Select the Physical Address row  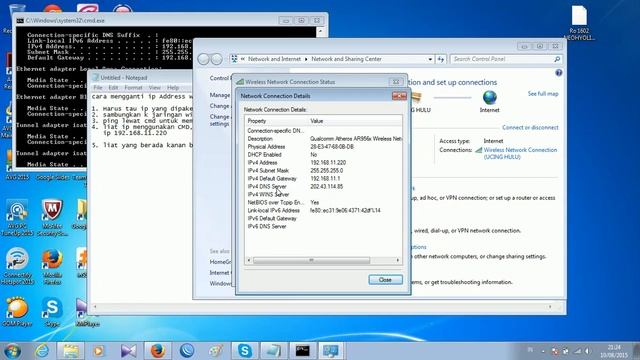323,147
